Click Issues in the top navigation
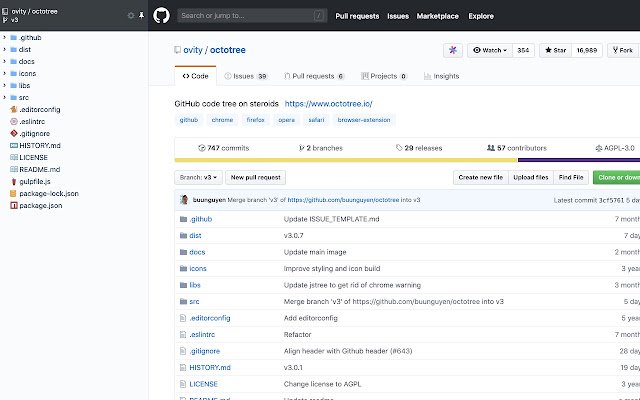 pos(398,16)
